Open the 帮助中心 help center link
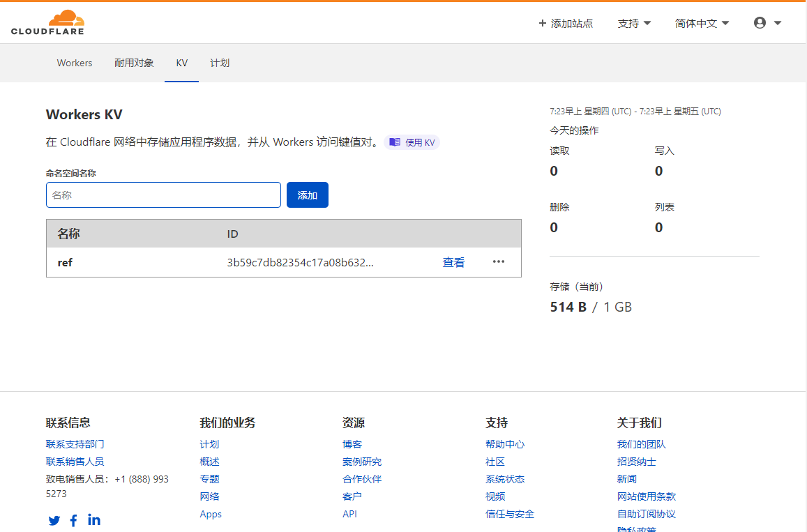Image resolution: width=807 pixels, height=532 pixels. coord(505,444)
